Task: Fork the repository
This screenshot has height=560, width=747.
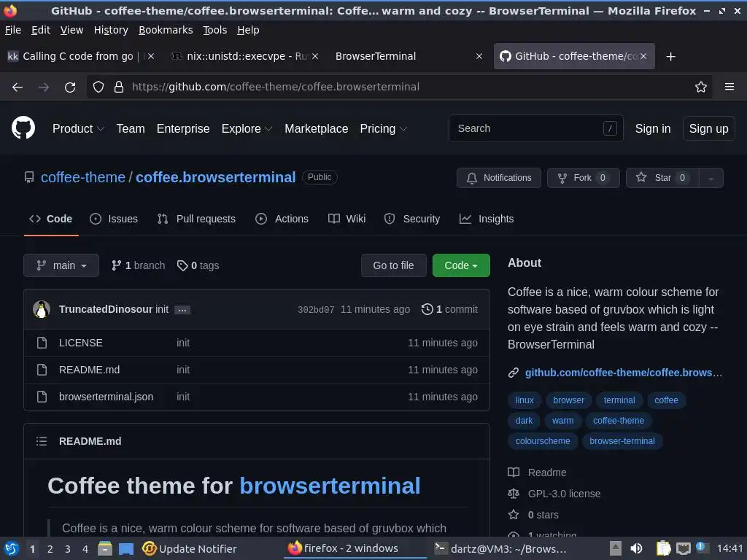Action: coord(583,178)
